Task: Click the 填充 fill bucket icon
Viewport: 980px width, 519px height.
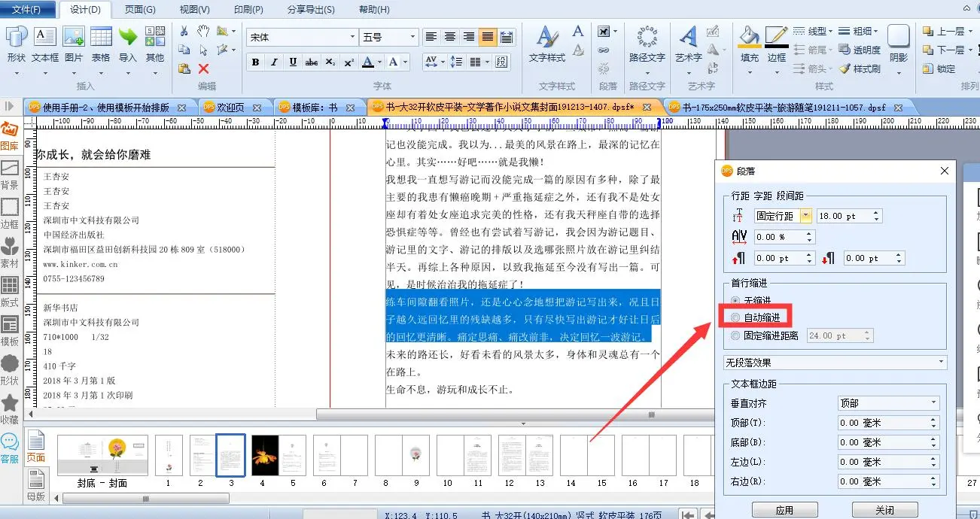Action: [749, 44]
